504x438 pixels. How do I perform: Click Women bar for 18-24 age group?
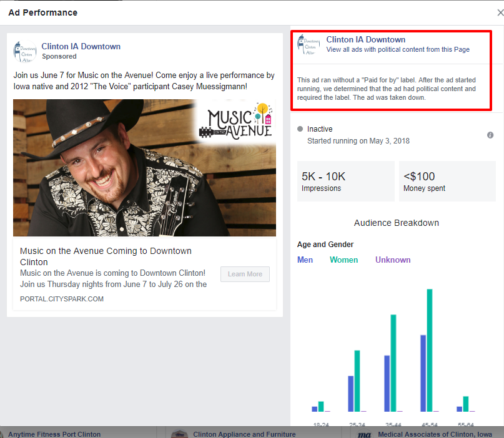(x=321, y=407)
